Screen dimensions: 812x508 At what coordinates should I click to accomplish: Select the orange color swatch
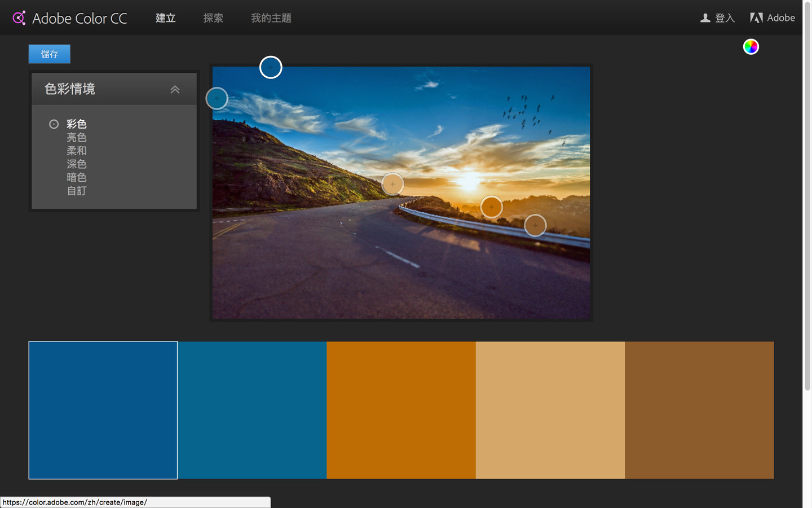(x=401, y=410)
